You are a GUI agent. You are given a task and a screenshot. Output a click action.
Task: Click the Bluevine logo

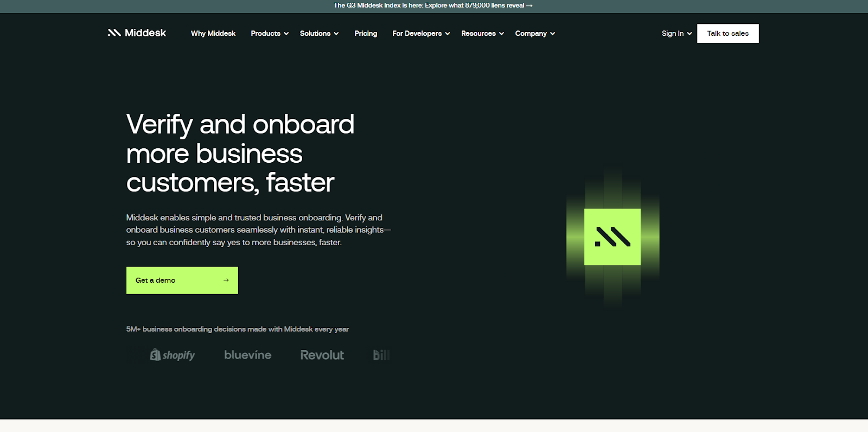click(248, 355)
